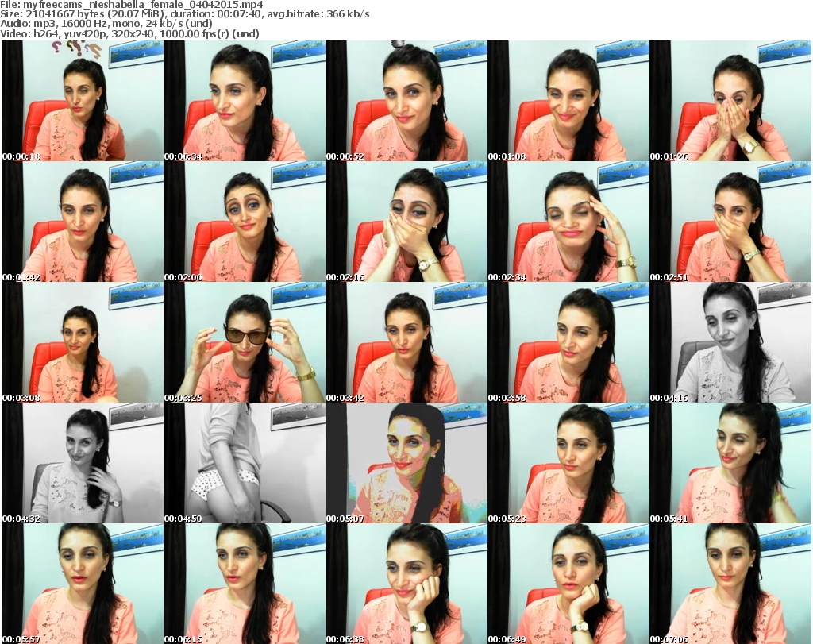Select the 00:05:57 thumbnail
This screenshot has width=813, height=644.
pyautogui.click(x=82, y=584)
